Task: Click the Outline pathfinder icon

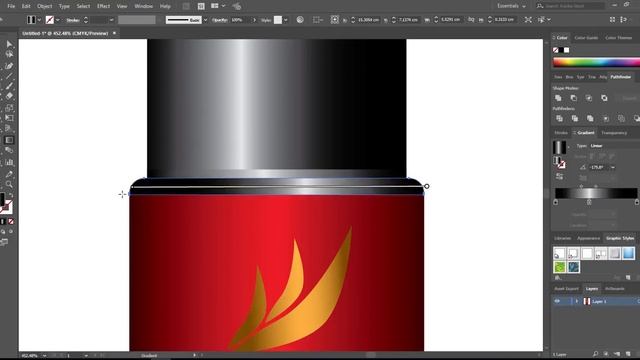Action: pos(621,118)
